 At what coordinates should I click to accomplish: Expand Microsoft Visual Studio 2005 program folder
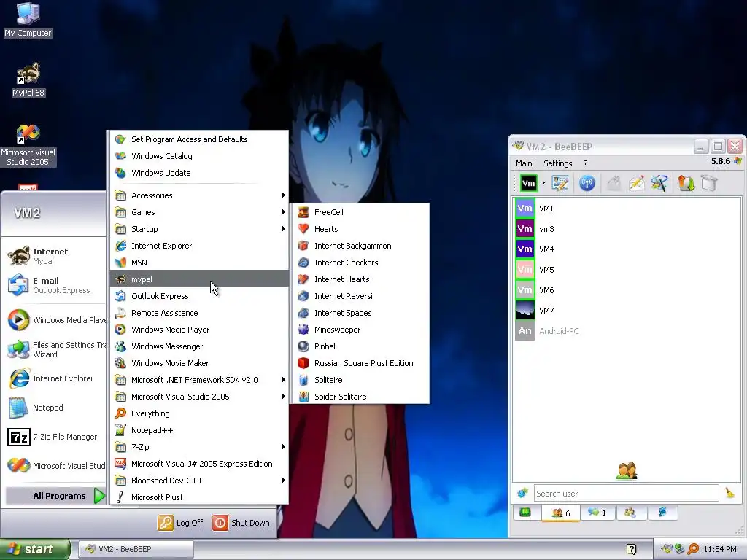[x=199, y=397]
